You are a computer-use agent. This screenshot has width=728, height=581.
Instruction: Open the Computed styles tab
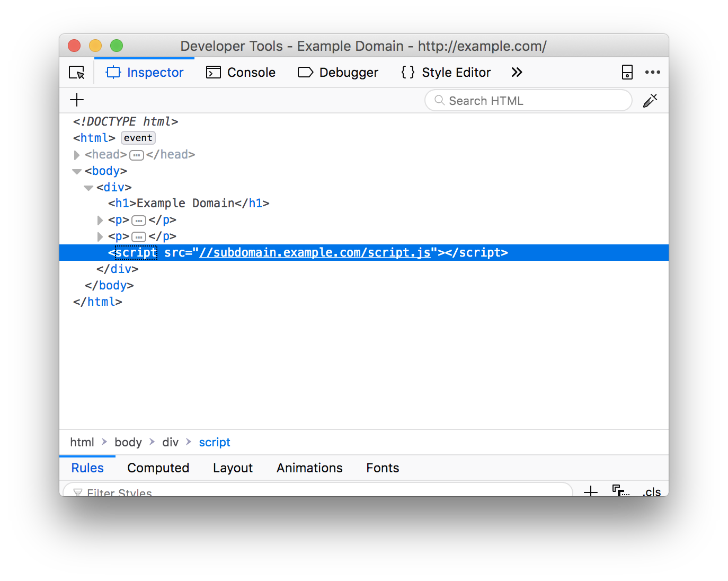(158, 468)
